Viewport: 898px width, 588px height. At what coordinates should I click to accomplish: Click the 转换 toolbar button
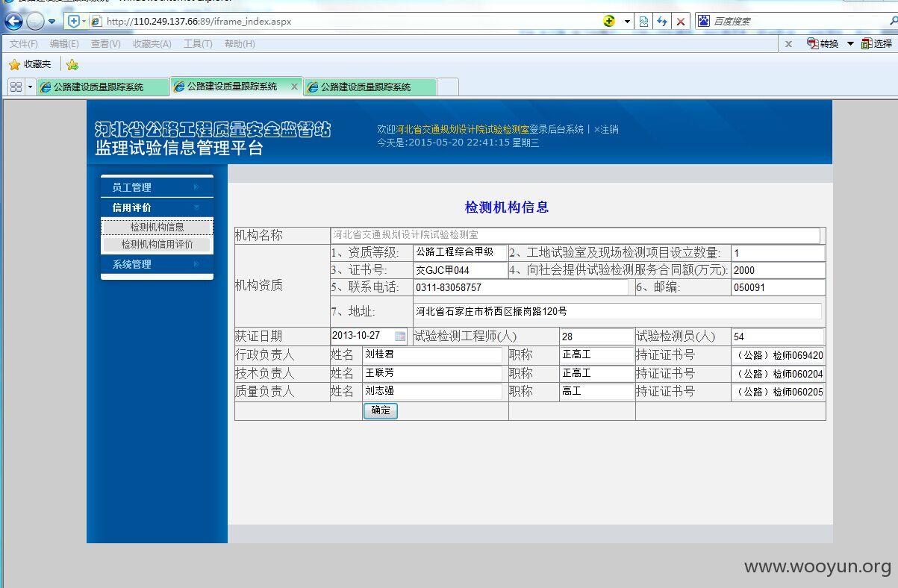coord(823,44)
